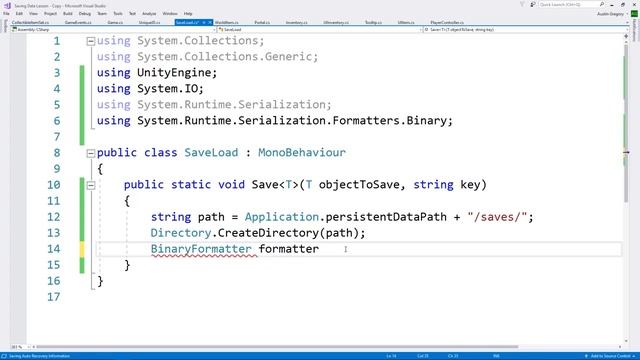Open the File menu
This screenshot has width=640, height=360.
pyautogui.click(x=6, y=13)
